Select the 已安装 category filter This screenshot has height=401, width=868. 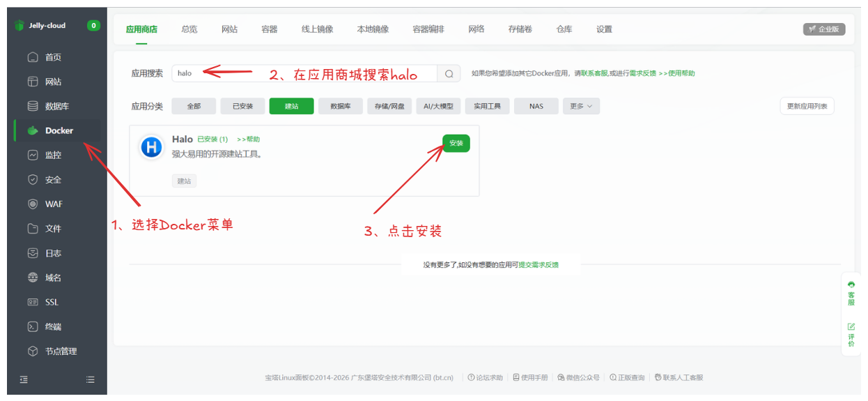coord(242,106)
